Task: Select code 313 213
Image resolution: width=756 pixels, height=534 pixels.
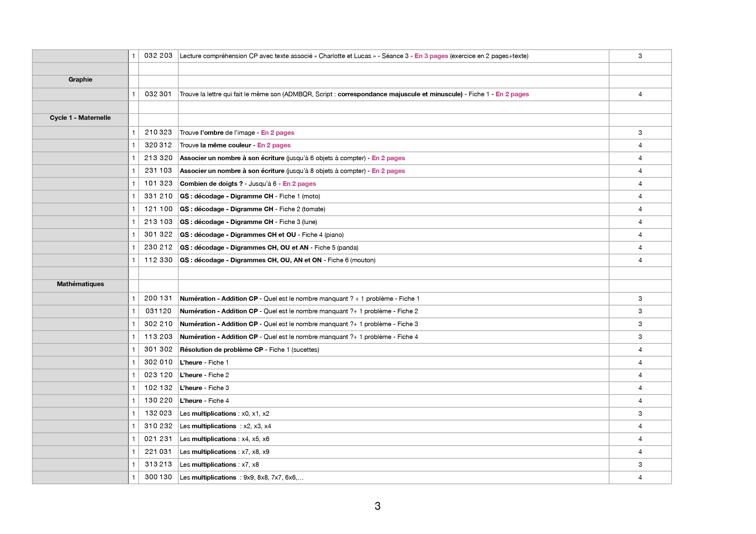Action: [158, 464]
